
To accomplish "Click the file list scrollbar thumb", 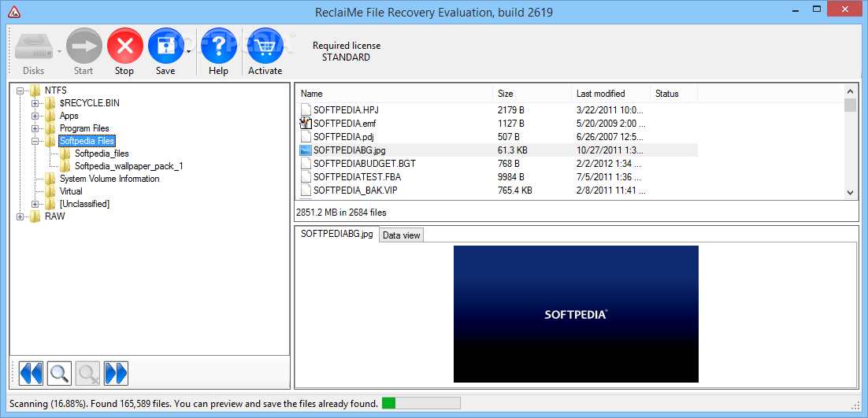I will click(x=851, y=105).
